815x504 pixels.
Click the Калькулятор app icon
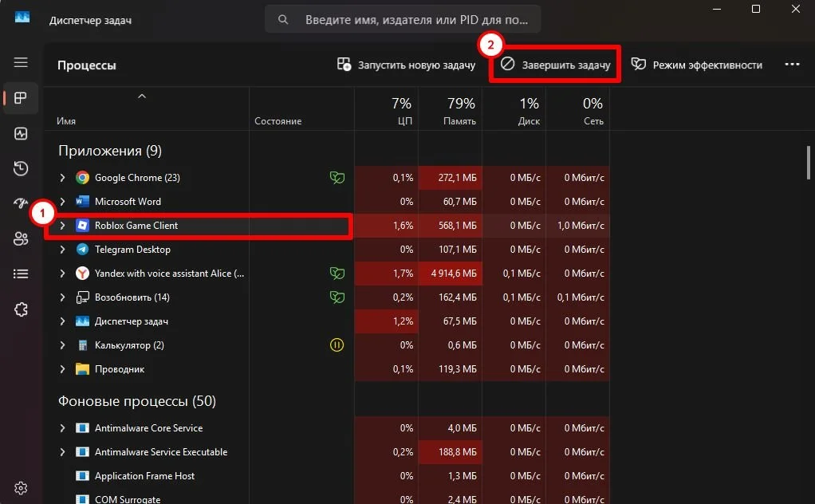pyautogui.click(x=82, y=345)
